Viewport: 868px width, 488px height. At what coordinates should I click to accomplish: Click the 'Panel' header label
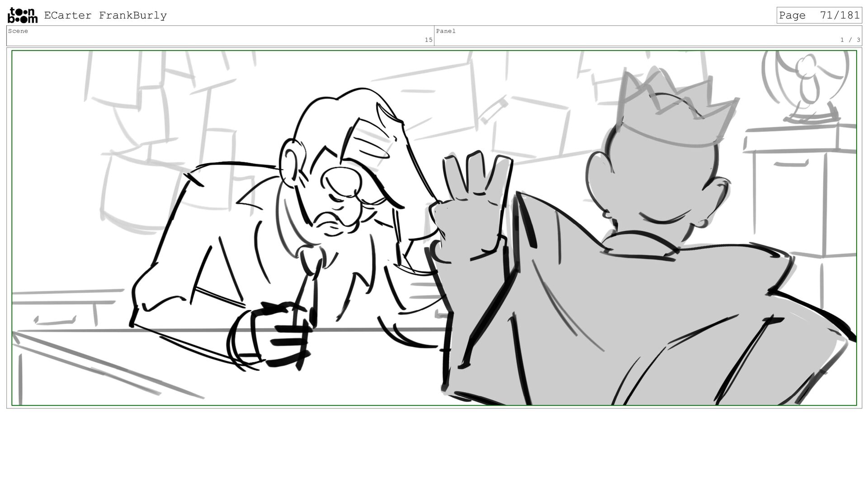pyautogui.click(x=446, y=31)
